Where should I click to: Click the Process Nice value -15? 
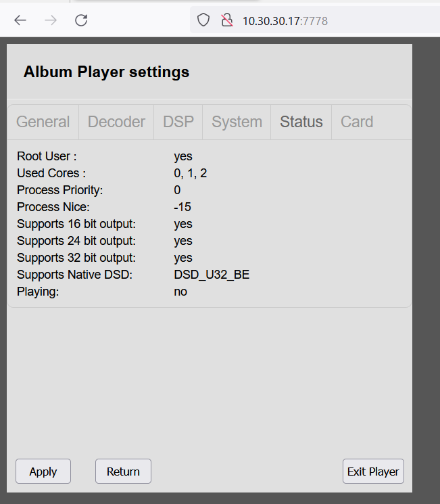(182, 207)
